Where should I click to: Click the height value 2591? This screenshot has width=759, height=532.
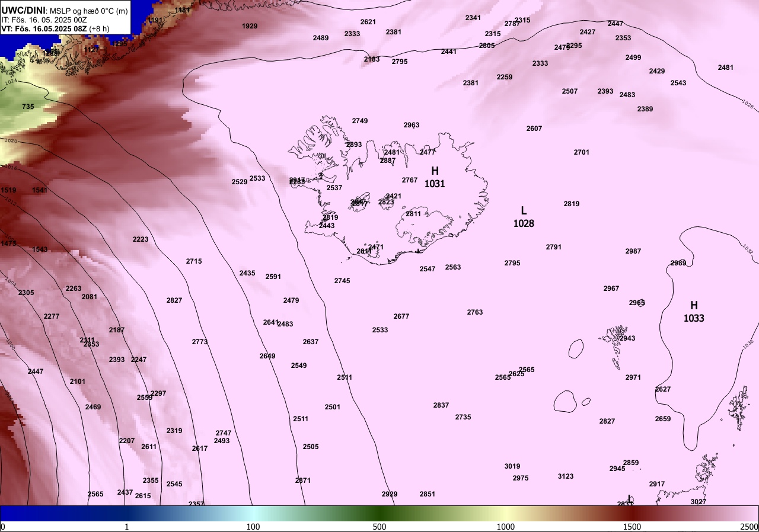(273, 277)
